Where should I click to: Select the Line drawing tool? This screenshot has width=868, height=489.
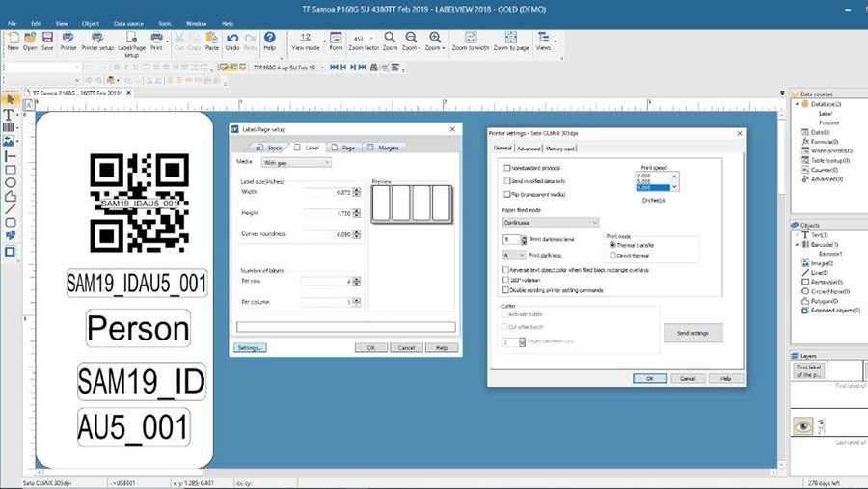10,209
